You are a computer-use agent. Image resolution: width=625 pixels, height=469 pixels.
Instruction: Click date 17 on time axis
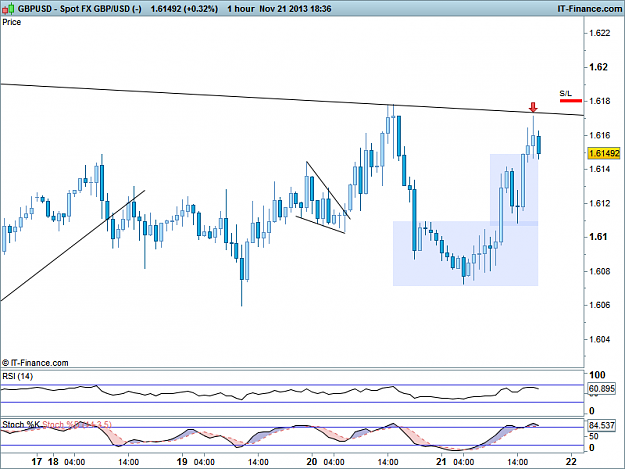tap(36, 462)
